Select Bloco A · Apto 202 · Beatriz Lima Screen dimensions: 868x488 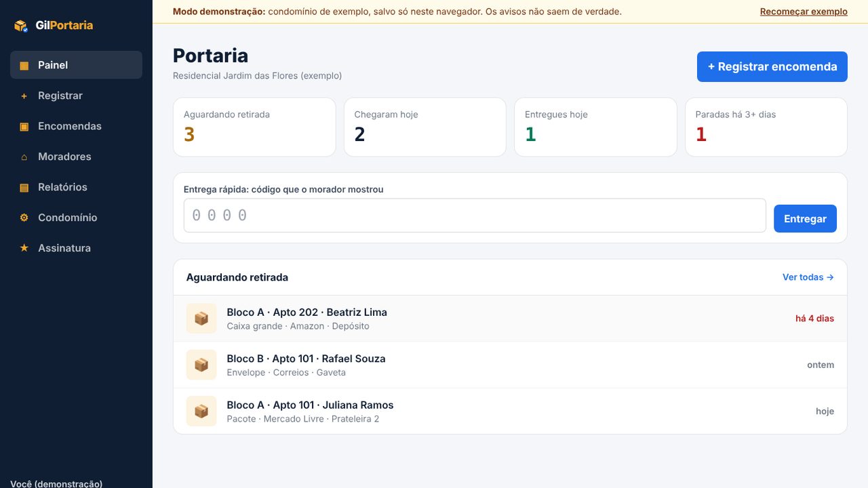point(510,319)
